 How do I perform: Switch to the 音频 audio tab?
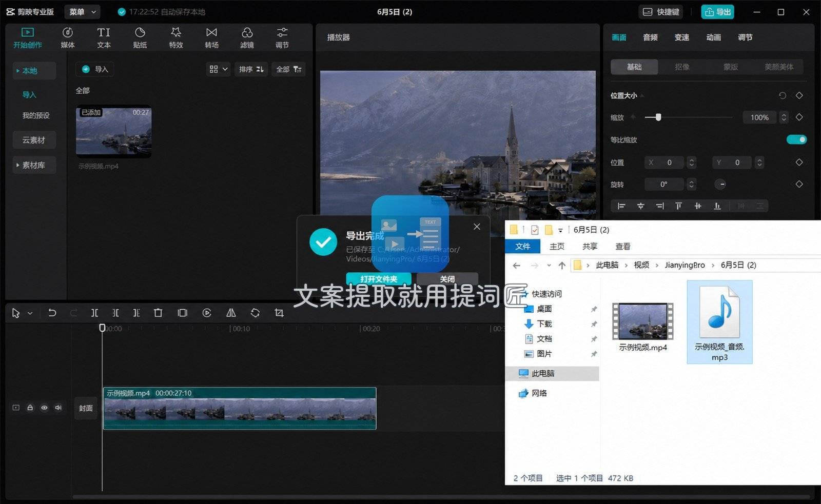(x=650, y=37)
